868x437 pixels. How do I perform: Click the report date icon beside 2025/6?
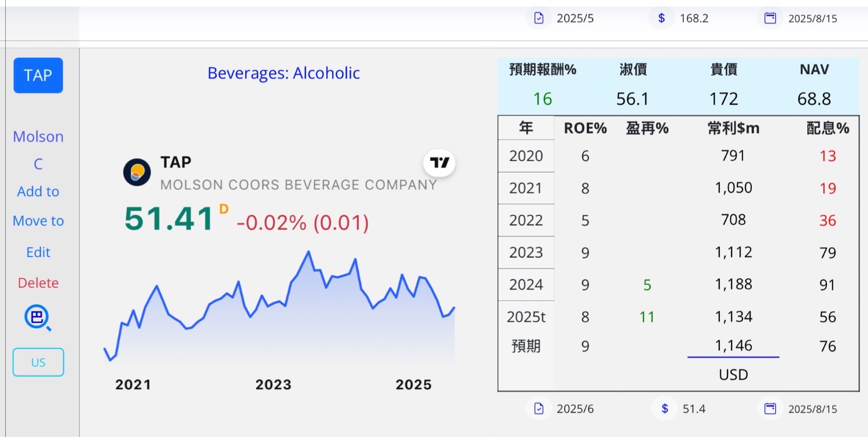pyautogui.click(x=539, y=409)
